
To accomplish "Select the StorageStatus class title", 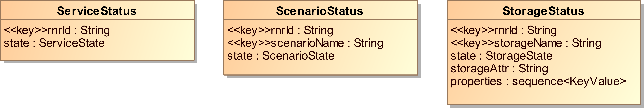I will (543, 11).
